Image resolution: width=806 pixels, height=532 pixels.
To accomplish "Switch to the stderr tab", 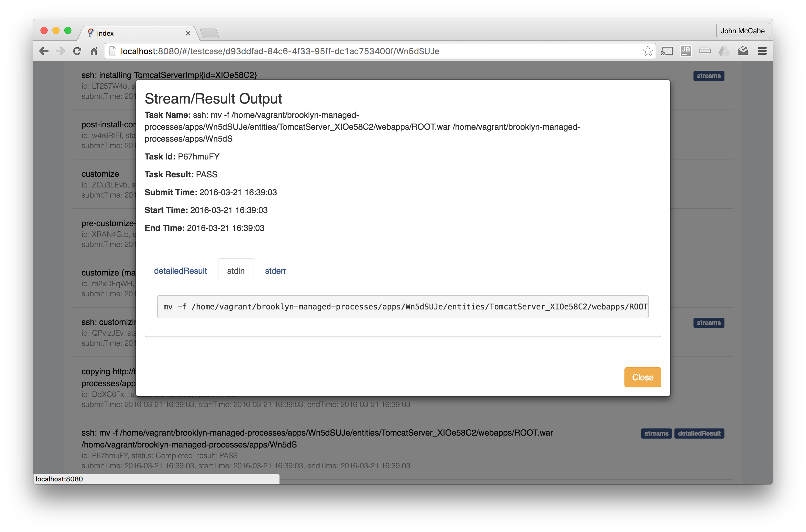I will (x=276, y=271).
